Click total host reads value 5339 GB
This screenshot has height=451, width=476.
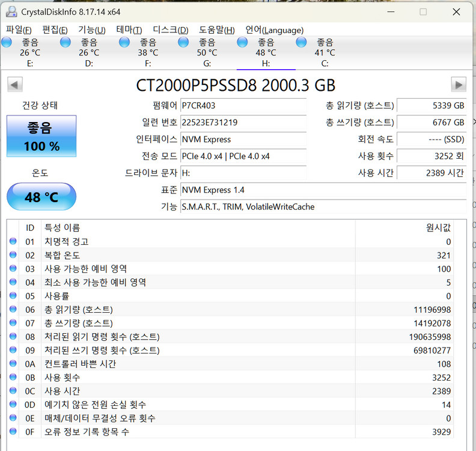point(432,105)
